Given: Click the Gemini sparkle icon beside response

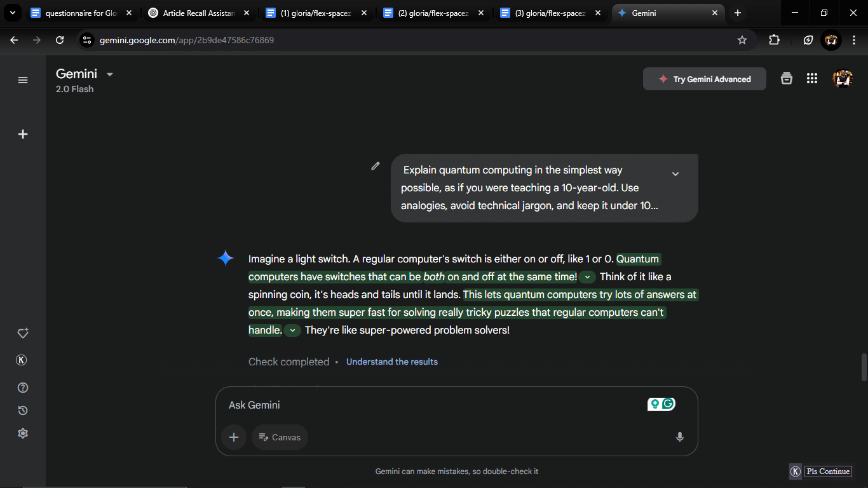Looking at the screenshot, I should coord(226,258).
